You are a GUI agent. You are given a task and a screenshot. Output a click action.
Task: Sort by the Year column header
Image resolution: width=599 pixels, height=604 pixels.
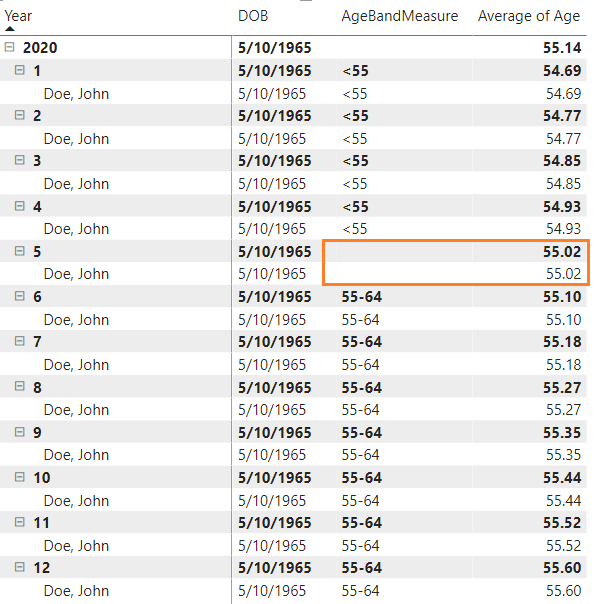tap(18, 16)
